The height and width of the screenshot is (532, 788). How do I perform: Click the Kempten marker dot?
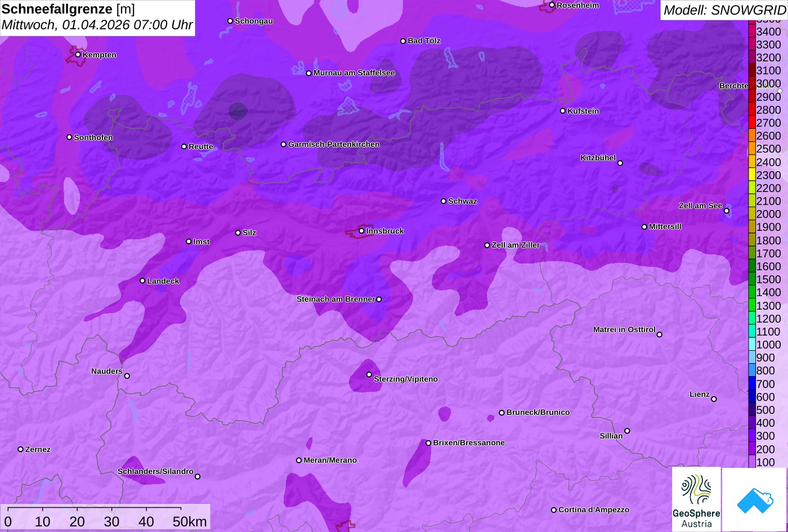(x=78, y=55)
